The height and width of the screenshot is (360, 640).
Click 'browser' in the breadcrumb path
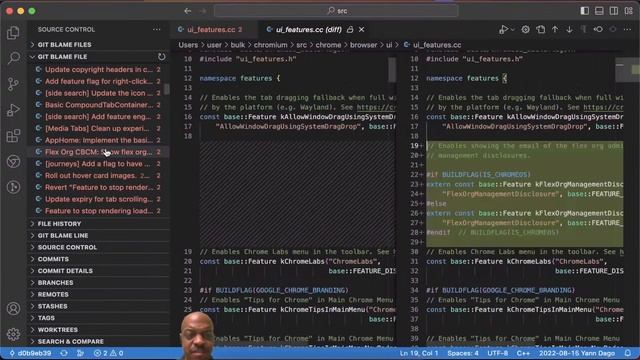[363, 45]
